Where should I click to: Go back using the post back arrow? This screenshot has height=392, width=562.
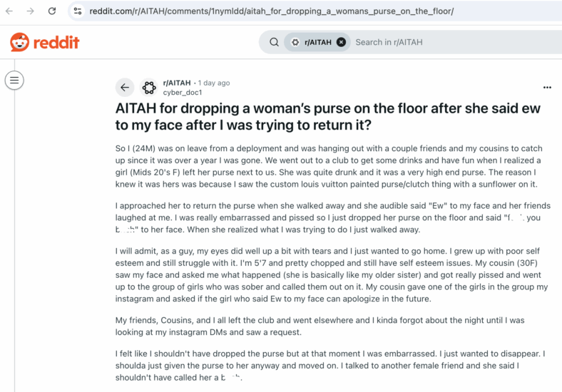[x=125, y=87]
